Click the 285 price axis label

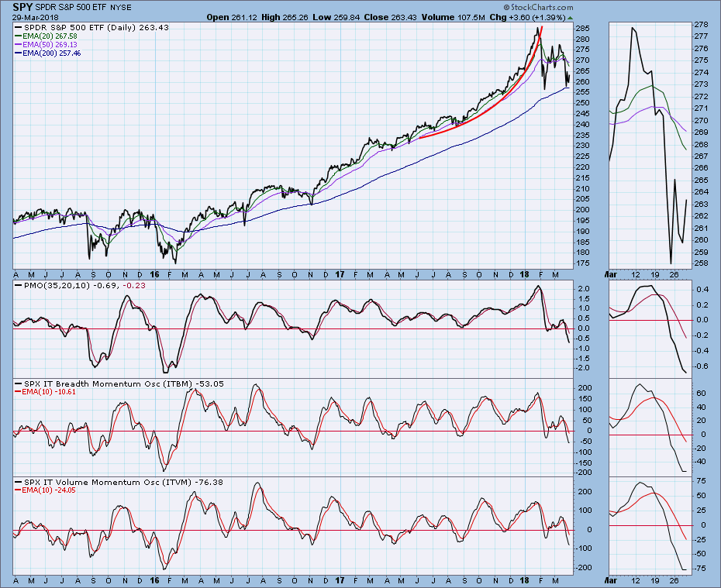tap(582, 29)
